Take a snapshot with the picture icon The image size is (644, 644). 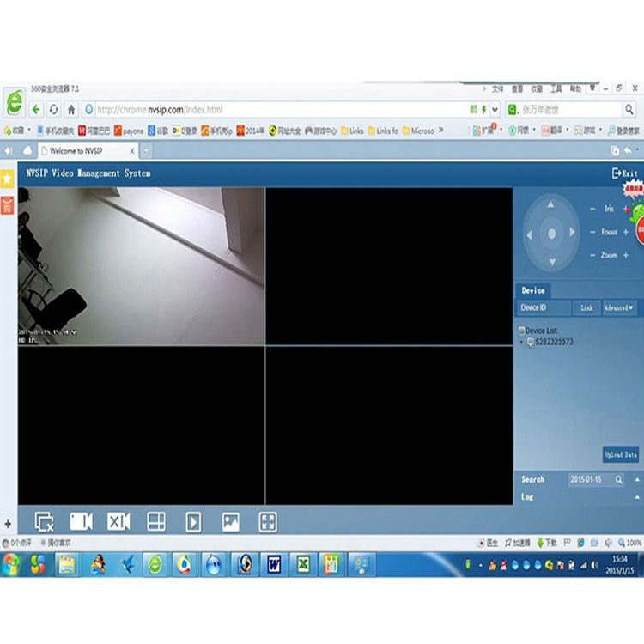pos(230,521)
